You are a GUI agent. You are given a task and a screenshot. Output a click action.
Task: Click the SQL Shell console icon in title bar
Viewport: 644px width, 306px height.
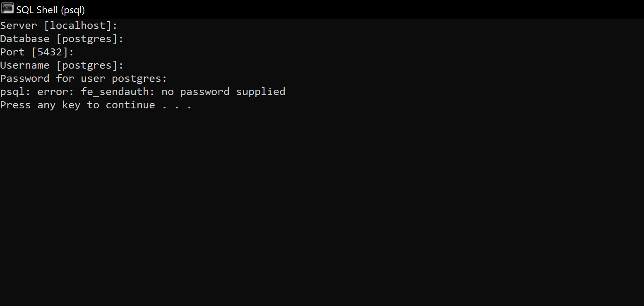pos(7,9)
